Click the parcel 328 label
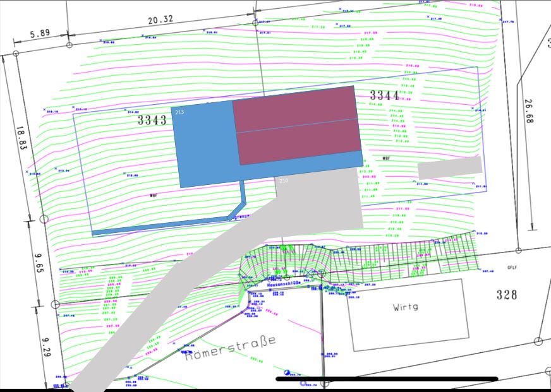Image resolution: width=551 pixels, height=392 pixels. (506, 295)
